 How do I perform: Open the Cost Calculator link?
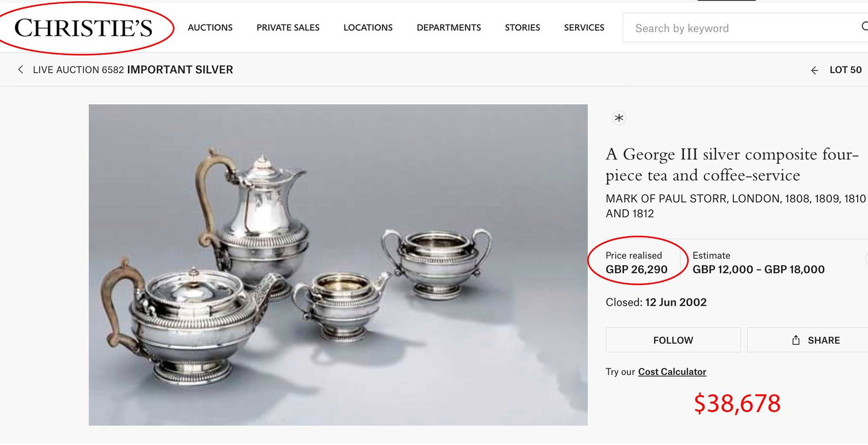coord(672,372)
